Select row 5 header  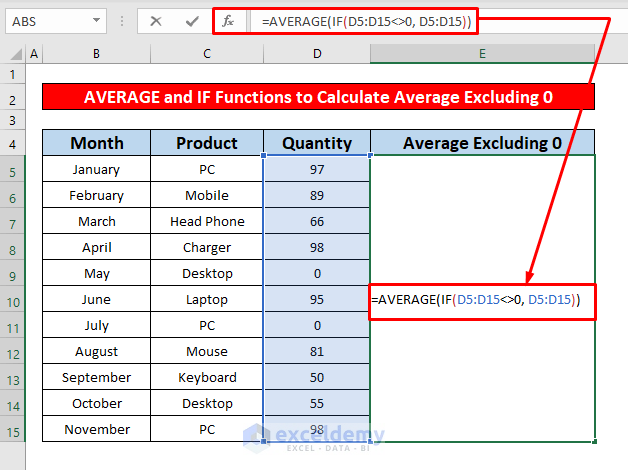click(13, 172)
